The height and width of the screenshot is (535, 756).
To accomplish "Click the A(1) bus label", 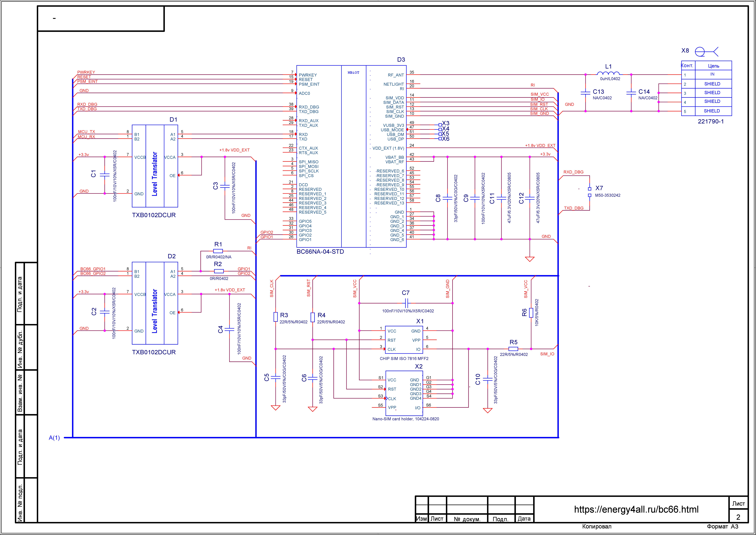I will 54,438.
